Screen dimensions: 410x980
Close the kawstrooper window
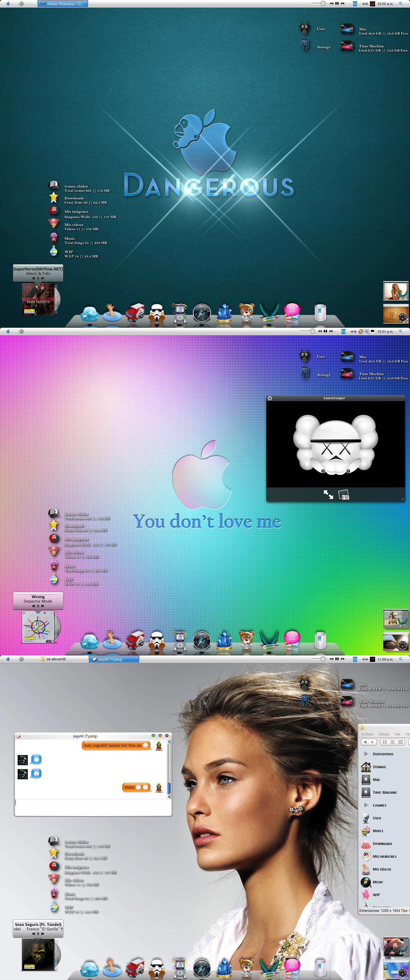269,398
